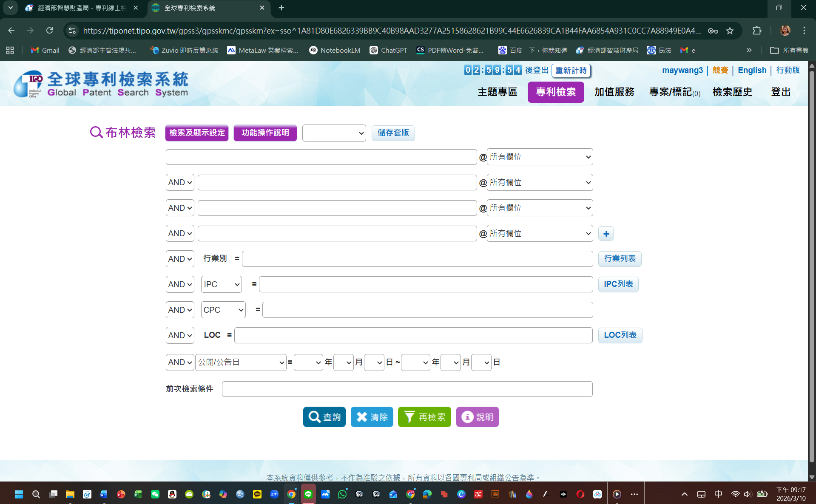Expand the first 所有欄位 field dropdown

pos(540,157)
